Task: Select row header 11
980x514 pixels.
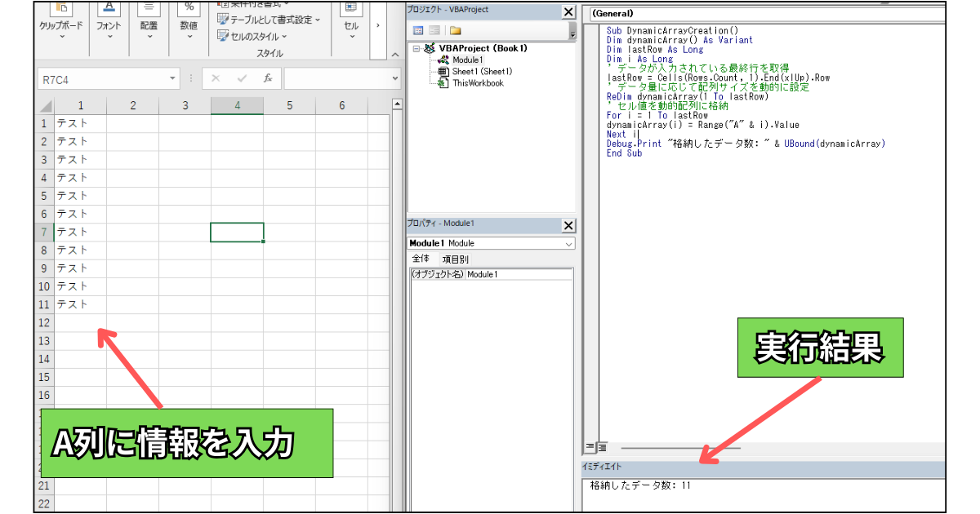Action: 45,305
